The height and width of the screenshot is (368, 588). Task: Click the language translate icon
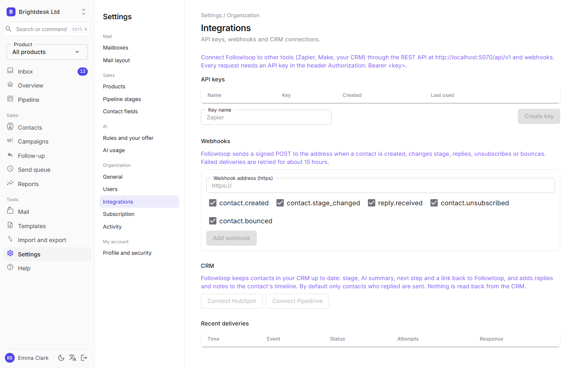(73, 358)
